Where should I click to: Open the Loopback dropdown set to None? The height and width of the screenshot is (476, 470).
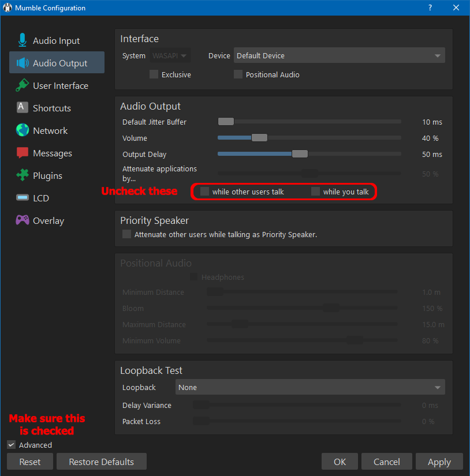pyautogui.click(x=309, y=387)
